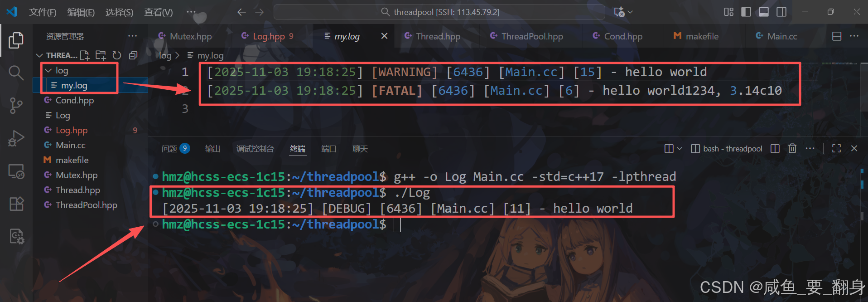
Task: Open the explorer views and more actions menu
Action: tap(132, 36)
